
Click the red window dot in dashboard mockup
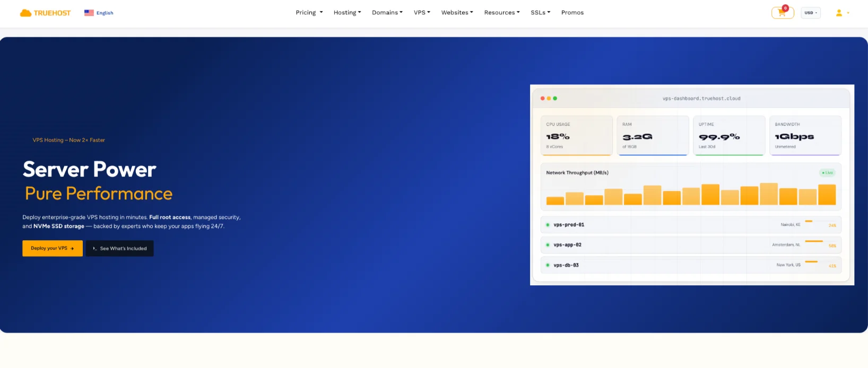pyautogui.click(x=542, y=99)
